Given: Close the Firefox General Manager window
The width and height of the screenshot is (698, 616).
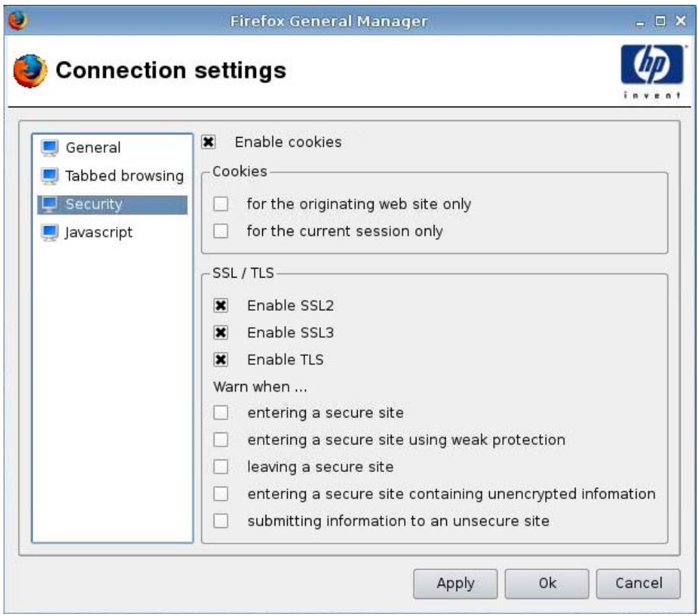Looking at the screenshot, I should [x=681, y=21].
